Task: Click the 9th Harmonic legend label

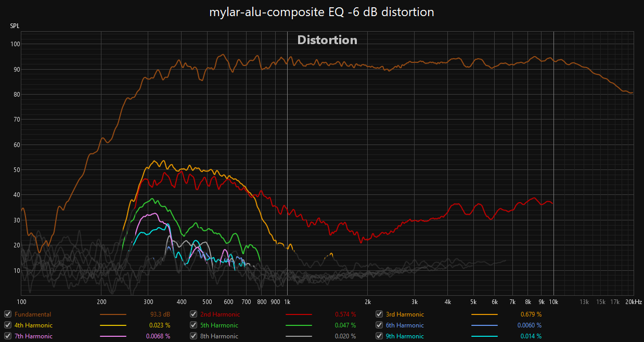Action: click(405, 336)
